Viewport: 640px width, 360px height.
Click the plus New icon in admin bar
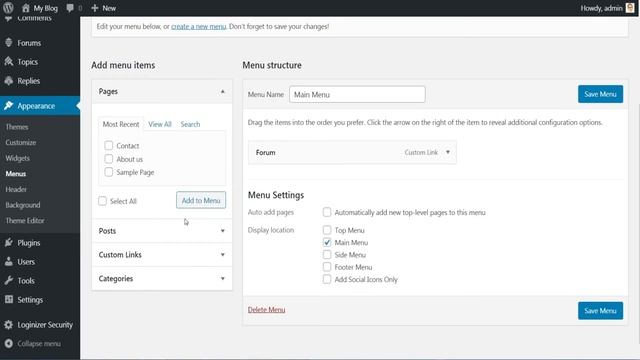95,8
